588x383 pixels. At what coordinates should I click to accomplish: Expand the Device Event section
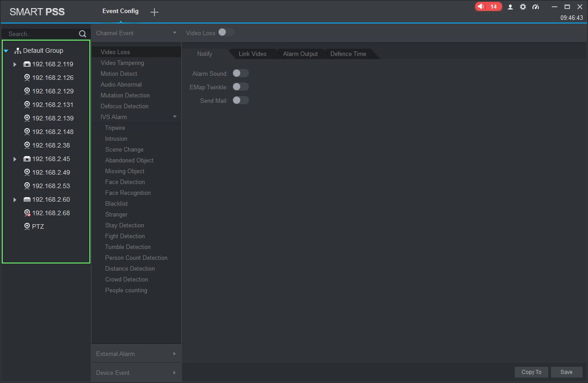click(136, 373)
